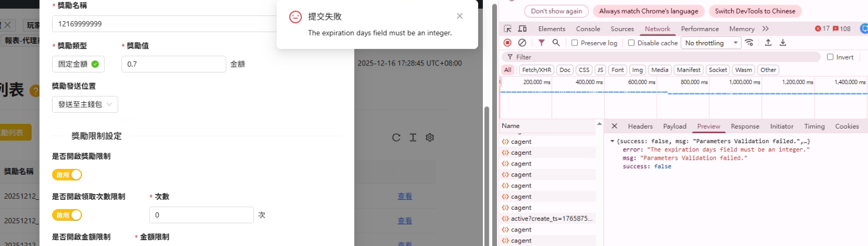
Task: Clear the network log
Action: pos(522,43)
